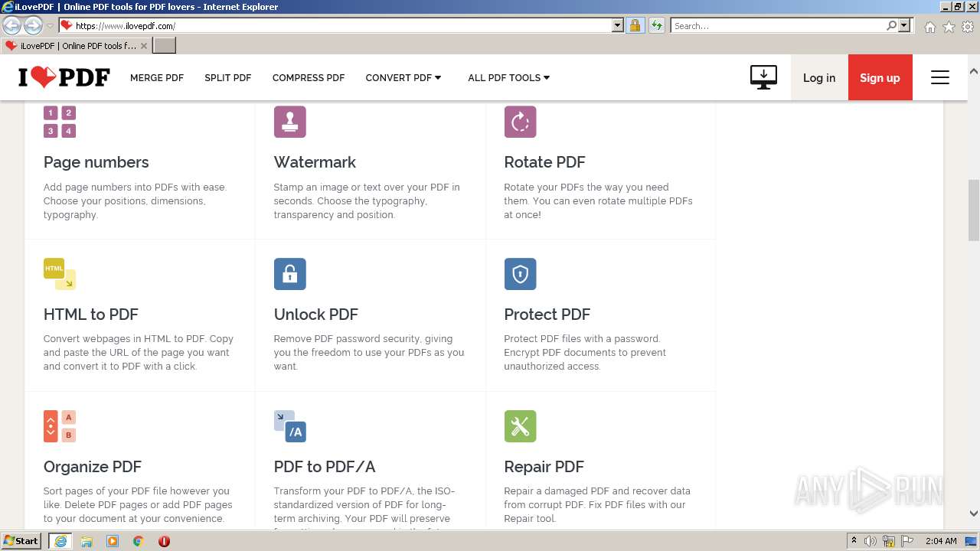Screen dimensions: 980x551
Task: Click the Protect PDF description text
Action: pyautogui.click(x=585, y=353)
